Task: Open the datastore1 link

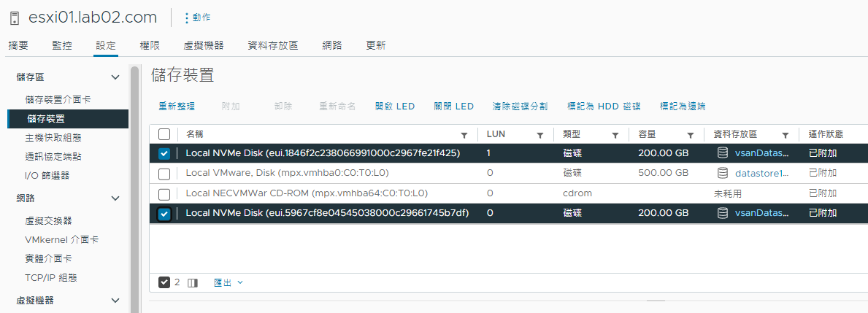Action: pos(761,173)
